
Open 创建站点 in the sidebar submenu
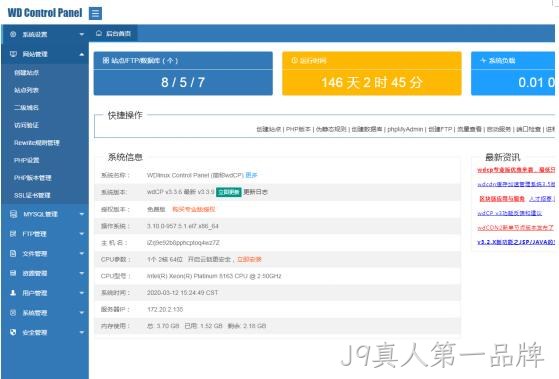26,72
